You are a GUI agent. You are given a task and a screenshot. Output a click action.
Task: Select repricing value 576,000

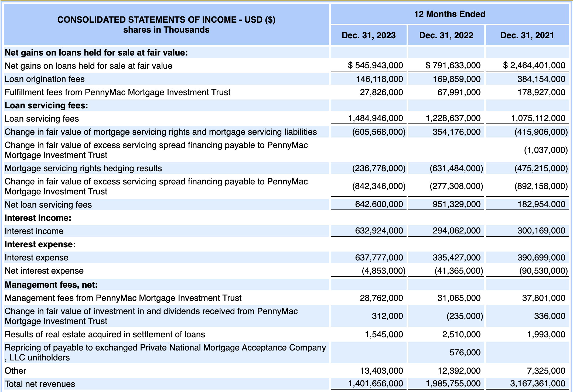465,352
